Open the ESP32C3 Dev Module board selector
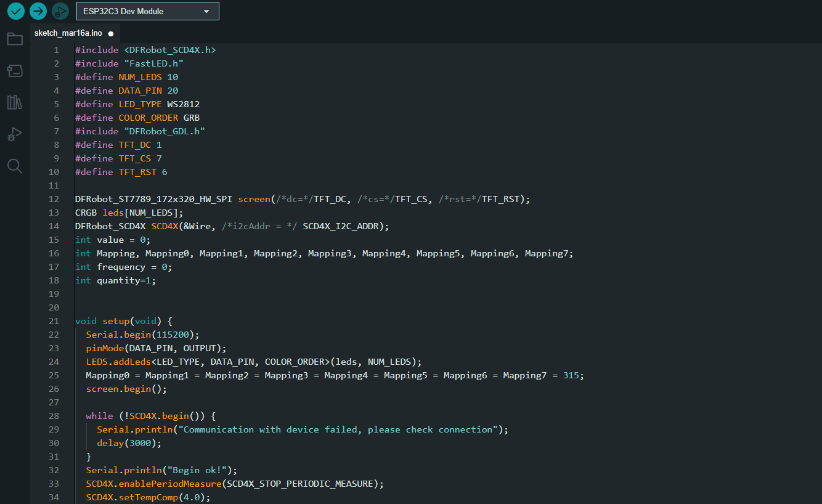Image resolution: width=822 pixels, height=504 pixels. [x=147, y=11]
